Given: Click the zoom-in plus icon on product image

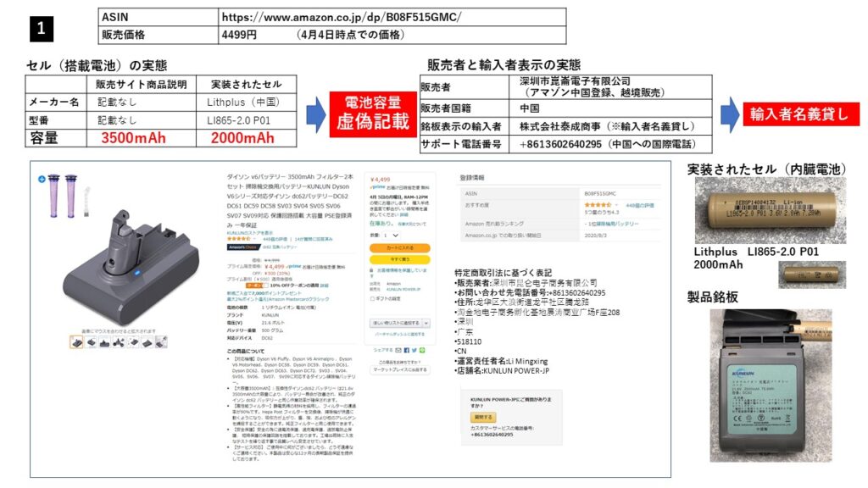Looking at the screenshot, I should 40,180.
